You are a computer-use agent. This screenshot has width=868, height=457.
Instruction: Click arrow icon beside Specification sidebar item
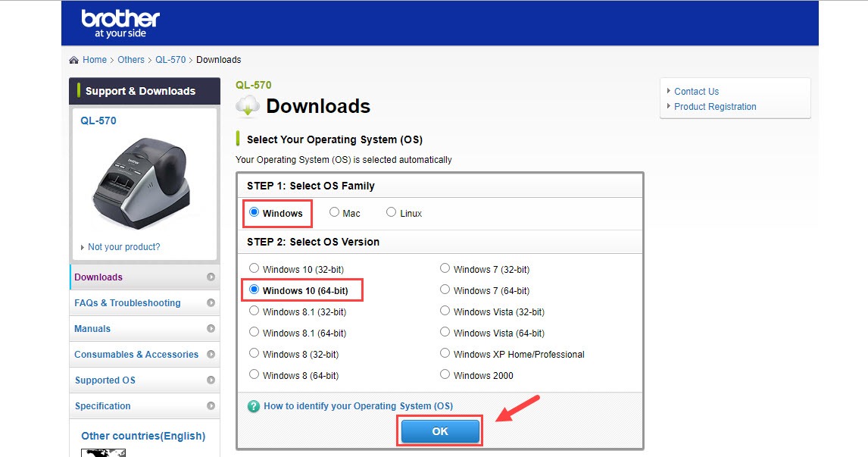click(x=211, y=406)
